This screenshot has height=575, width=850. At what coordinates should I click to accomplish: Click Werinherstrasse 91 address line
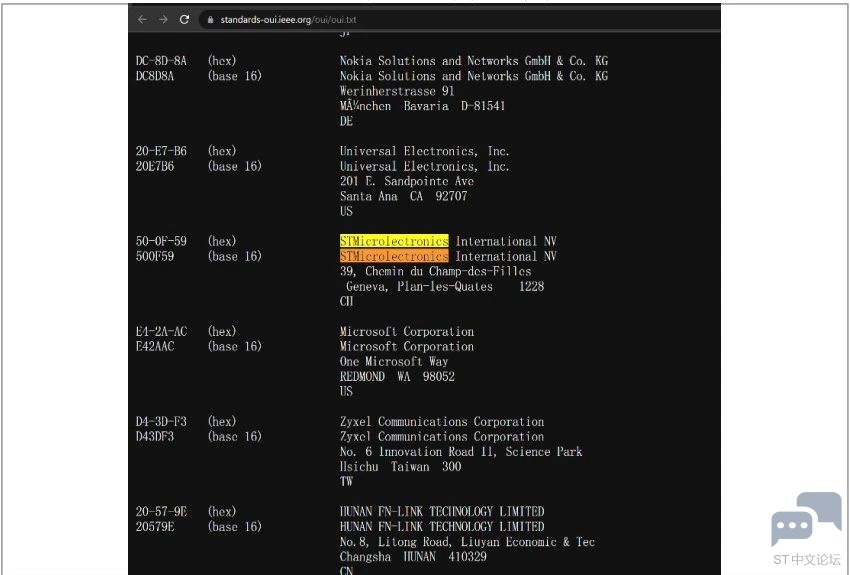(x=397, y=91)
